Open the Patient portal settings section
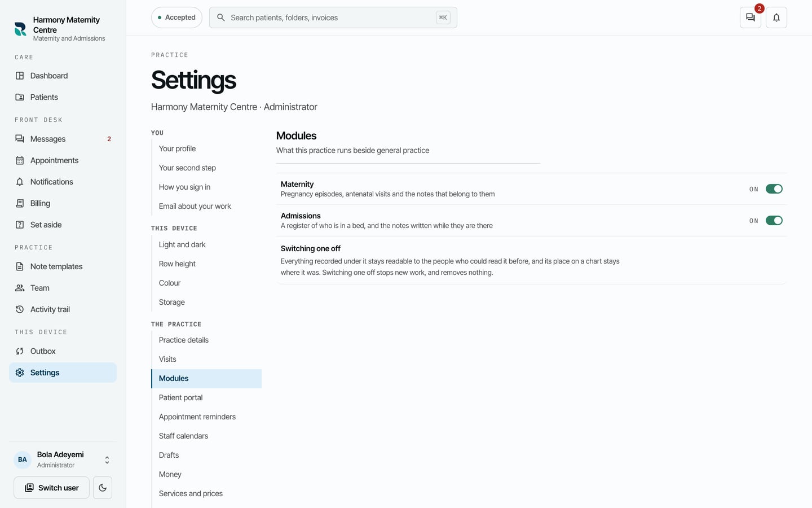The image size is (812, 508). (x=206, y=398)
